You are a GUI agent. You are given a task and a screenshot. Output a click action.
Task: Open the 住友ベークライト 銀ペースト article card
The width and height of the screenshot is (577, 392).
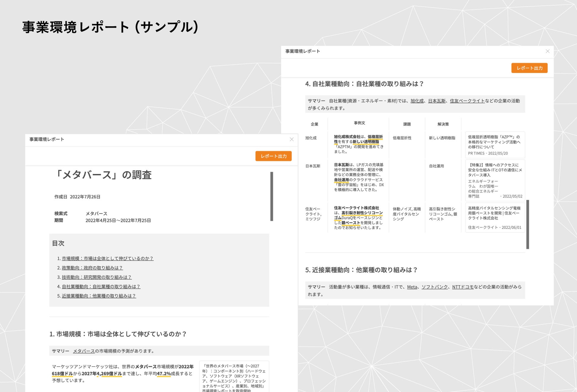pyautogui.click(x=495, y=217)
